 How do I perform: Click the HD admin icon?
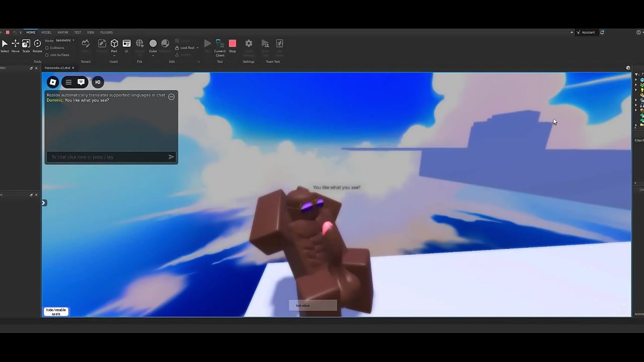[x=98, y=82]
